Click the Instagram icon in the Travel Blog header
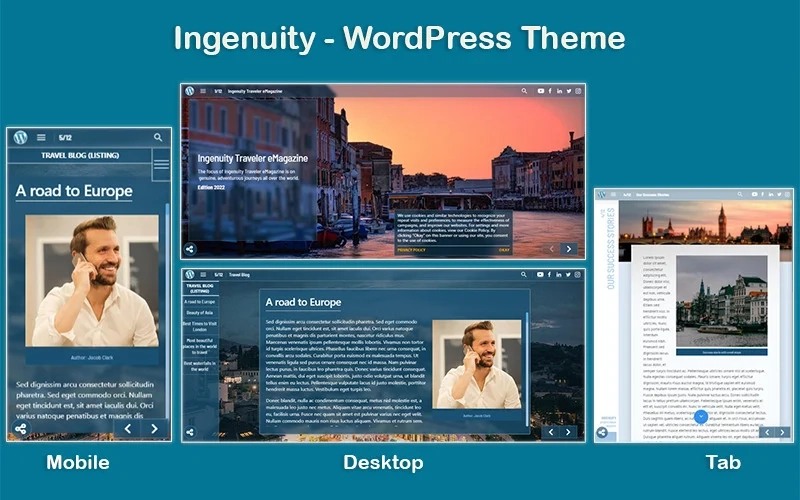Image resolution: width=800 pixels, height=500 pixels. point(578,274)
